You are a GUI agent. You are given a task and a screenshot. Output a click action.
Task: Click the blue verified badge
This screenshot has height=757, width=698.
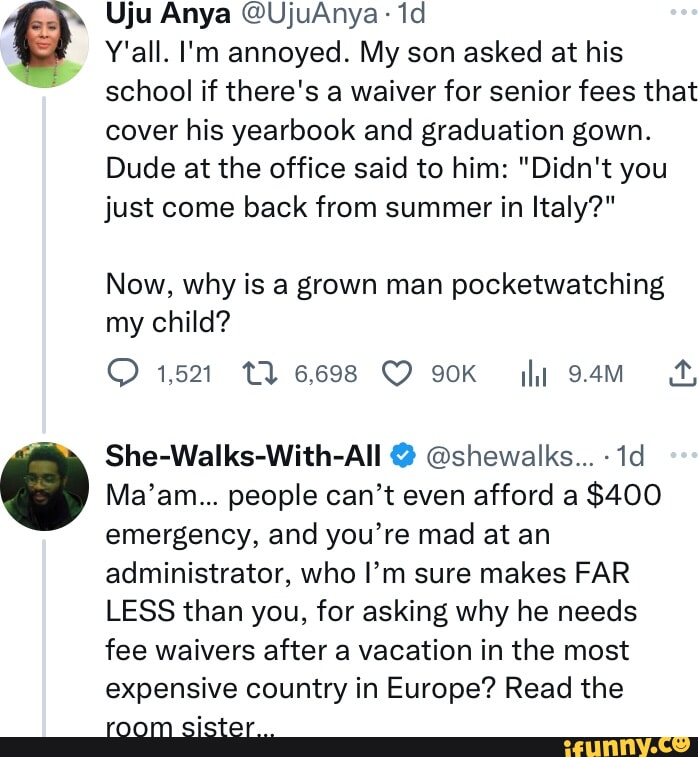click(402, 457)
